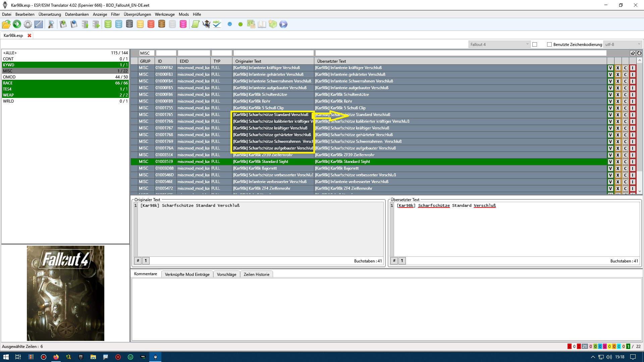Click the settings gear toolbar icon

tap(28, 24)
